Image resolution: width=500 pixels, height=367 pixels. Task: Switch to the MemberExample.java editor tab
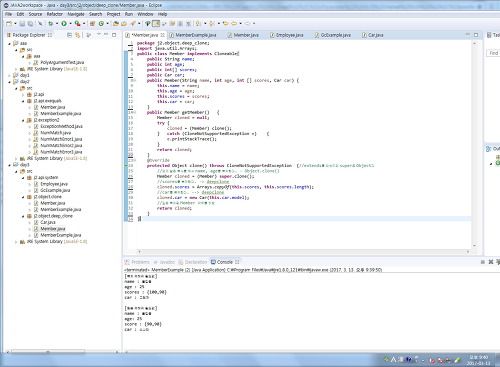coord(193,35)
